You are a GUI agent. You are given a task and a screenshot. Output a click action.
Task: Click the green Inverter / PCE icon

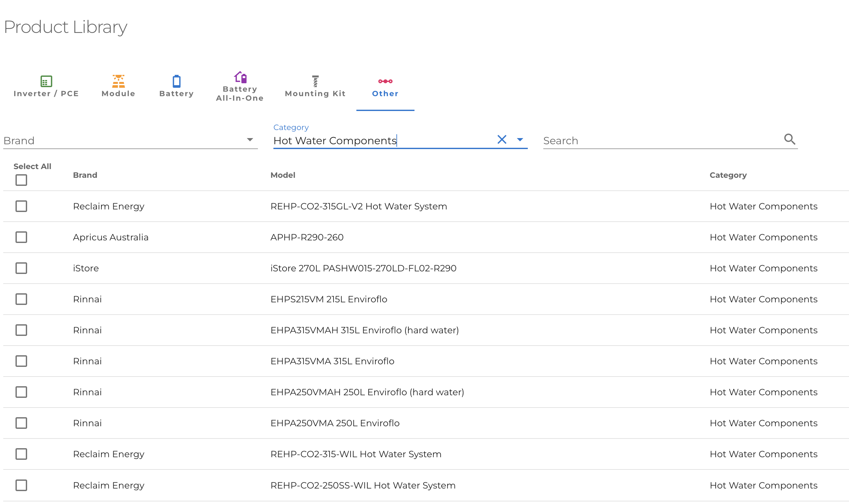(46, 81)
